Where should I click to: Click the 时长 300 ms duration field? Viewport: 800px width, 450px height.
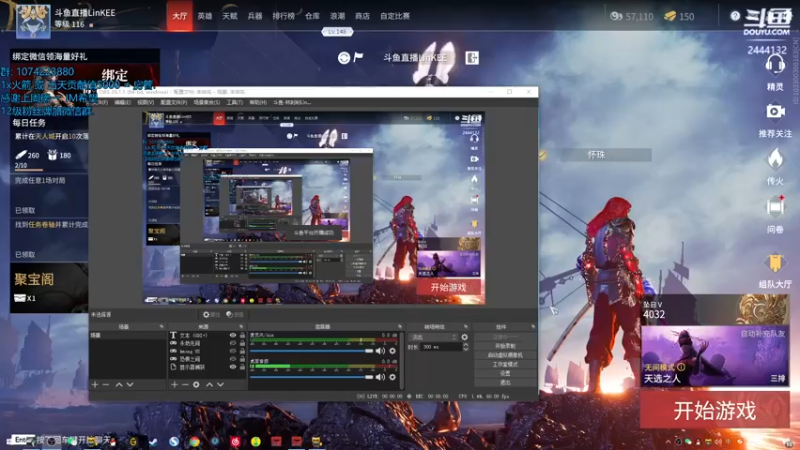point(441,347)
